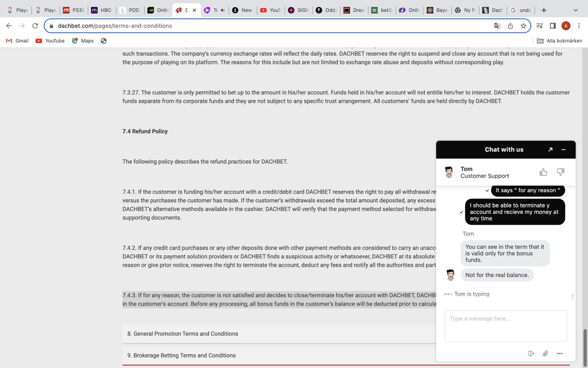Viewport: 588px width, 368px height.
Task: Switch to the bet365 tab
Action: [381, 10]
